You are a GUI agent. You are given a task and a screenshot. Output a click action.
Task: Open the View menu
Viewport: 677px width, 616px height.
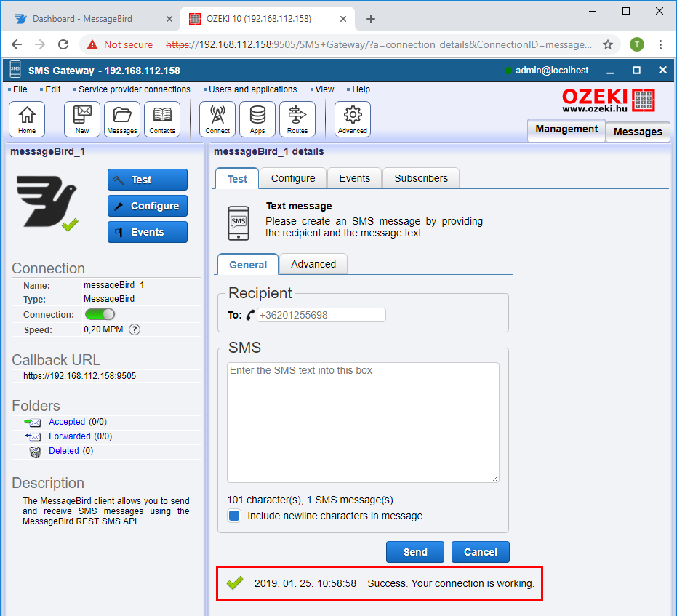tap(324, 89)
